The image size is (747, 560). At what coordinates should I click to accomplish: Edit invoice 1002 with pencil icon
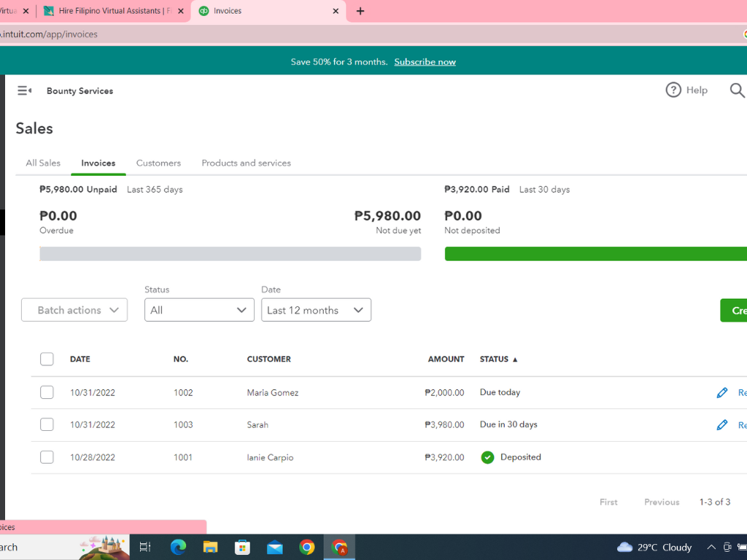721,392
